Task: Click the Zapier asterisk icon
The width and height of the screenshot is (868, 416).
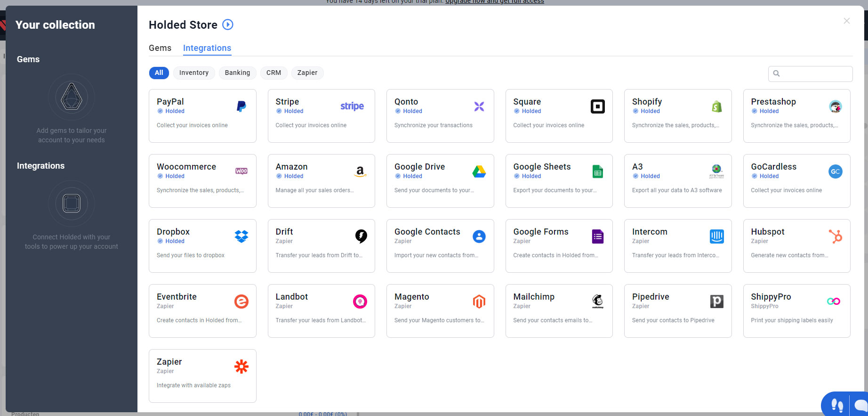Action: click(x=241, y=367)
